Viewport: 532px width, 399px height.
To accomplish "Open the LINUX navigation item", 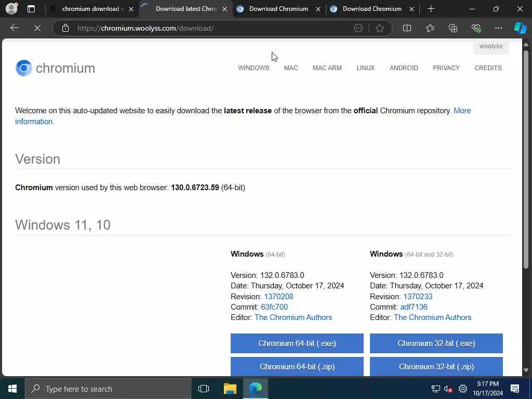I will click(x=365, y=68).
